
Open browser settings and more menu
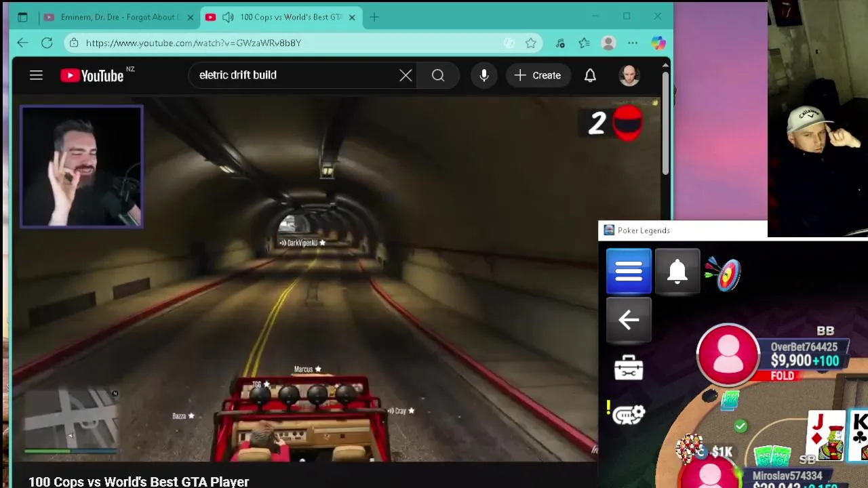[x=633, y=43]
